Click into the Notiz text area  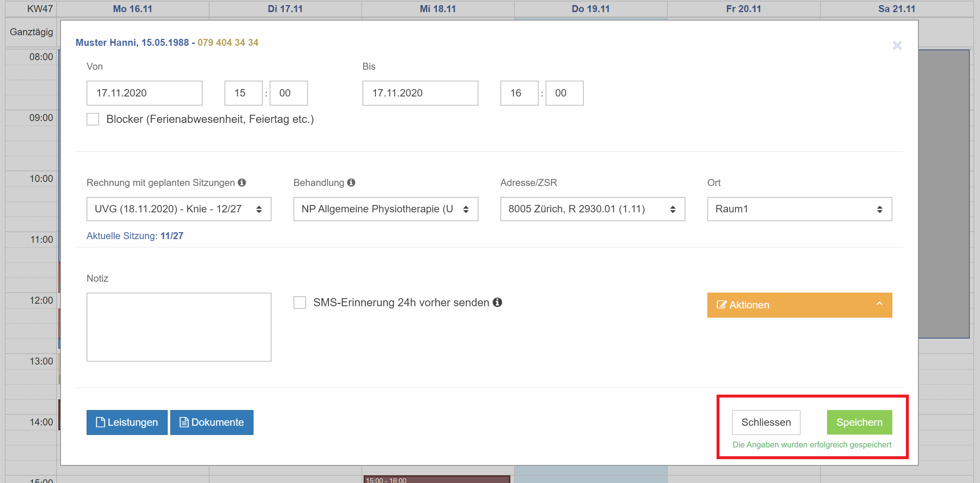click(179, 327)
